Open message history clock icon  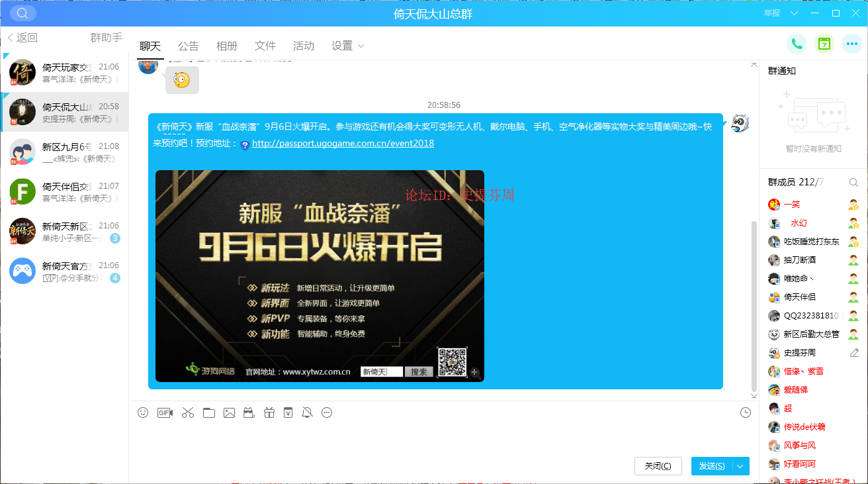[746, 412]
